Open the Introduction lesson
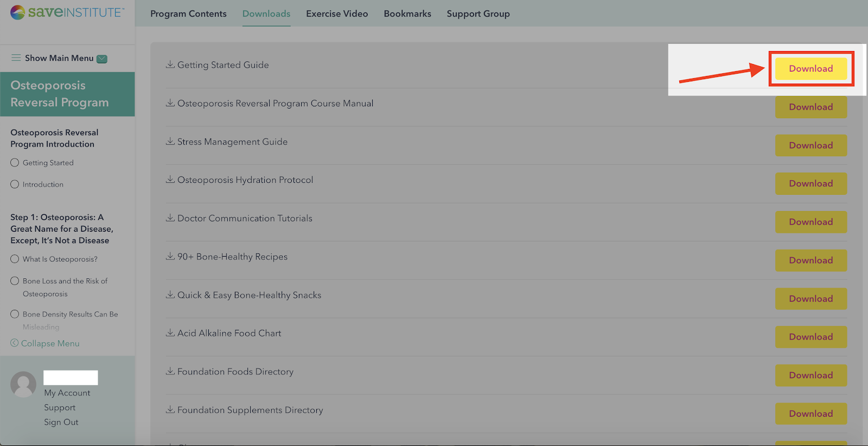The image size is (868, 446). tap(43, 184)
